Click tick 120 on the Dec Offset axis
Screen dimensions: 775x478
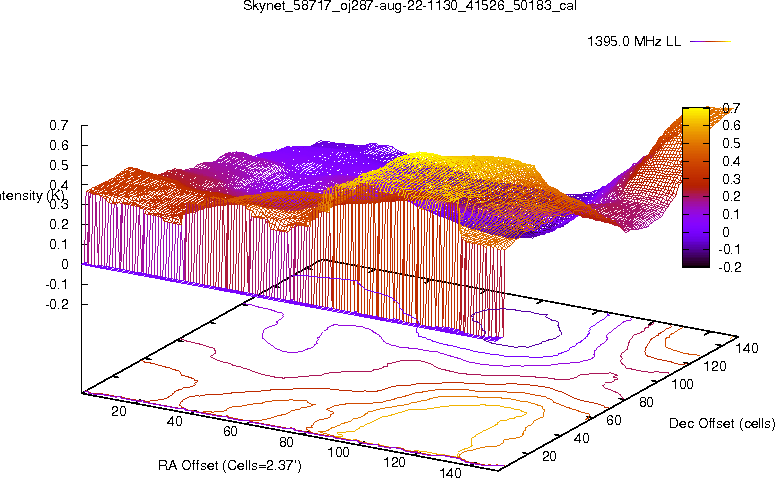tap(715, 366)
